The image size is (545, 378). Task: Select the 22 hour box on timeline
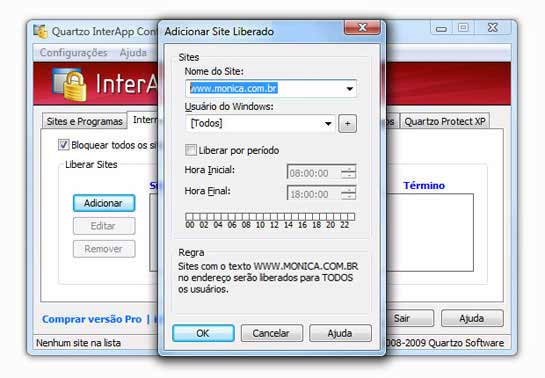(344, 217)
